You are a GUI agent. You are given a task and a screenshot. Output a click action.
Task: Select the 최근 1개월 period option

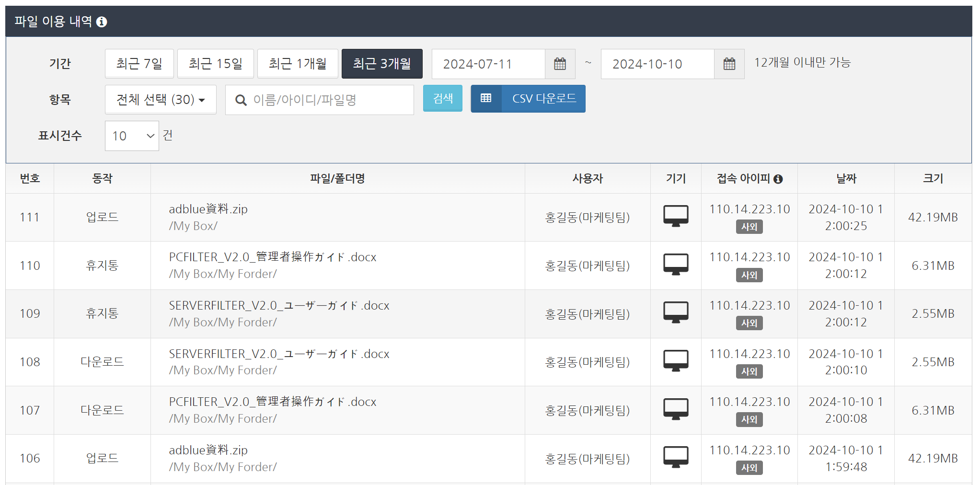pos(298,64)
